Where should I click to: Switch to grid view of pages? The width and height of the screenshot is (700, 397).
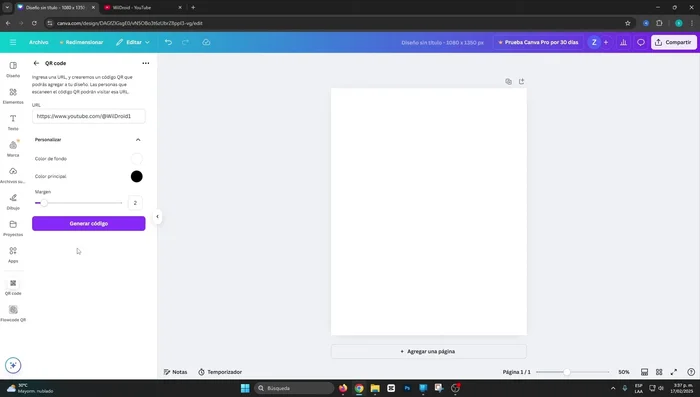659,372
